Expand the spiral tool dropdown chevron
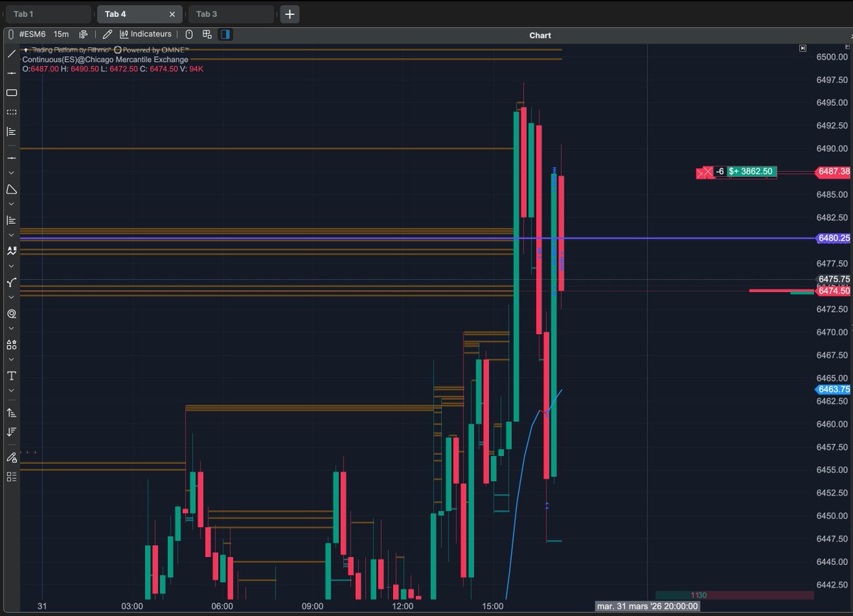Viewport: 853px width, 616px height. coord(11,328)
